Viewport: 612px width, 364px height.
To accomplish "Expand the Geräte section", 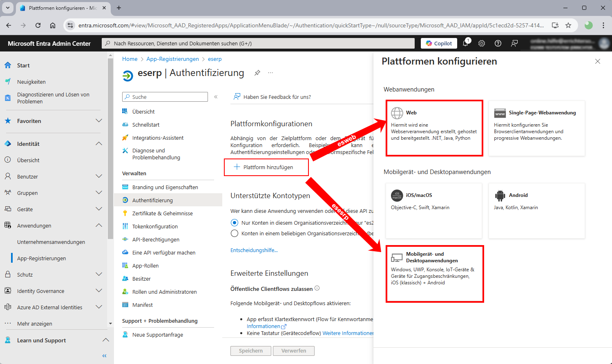I will pyautogui.click(x=98, y=209).
